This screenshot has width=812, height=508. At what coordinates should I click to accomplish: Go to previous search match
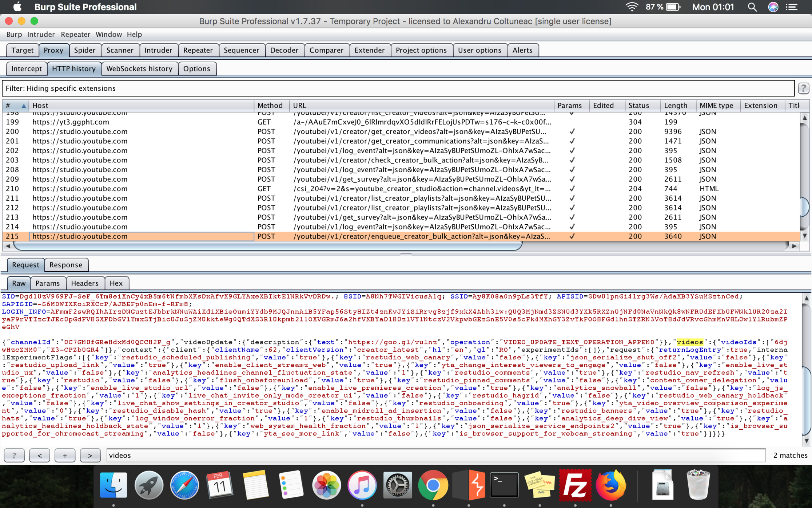[x=39, y=455]
